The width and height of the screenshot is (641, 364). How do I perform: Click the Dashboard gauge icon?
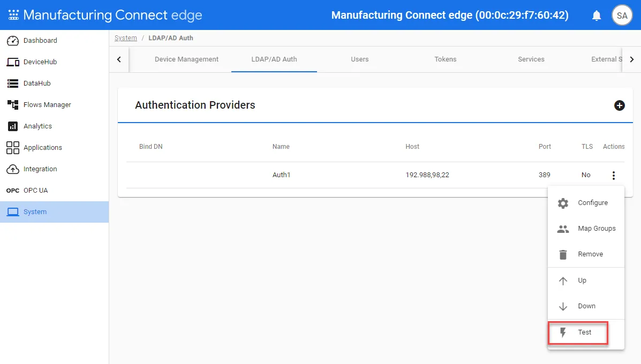tap(13, 41)
